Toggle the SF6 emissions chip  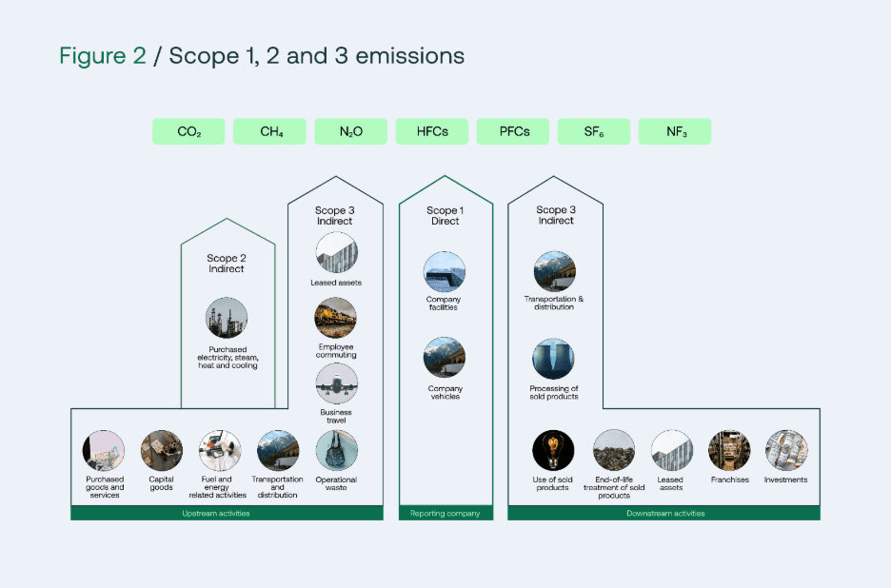pos(594,130)
